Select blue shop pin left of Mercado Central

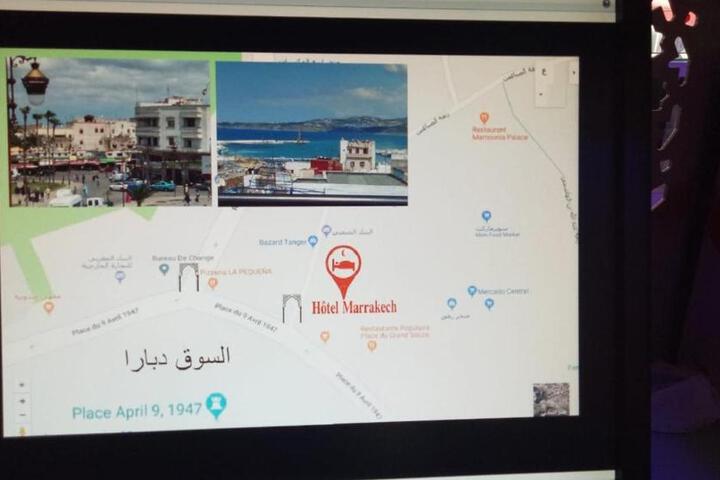(x=452, y=303)
